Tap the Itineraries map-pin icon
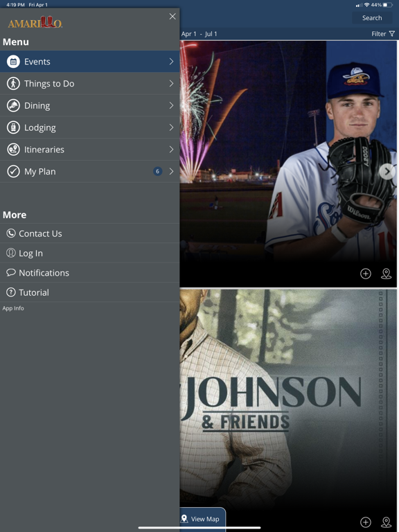 point(13,150)
